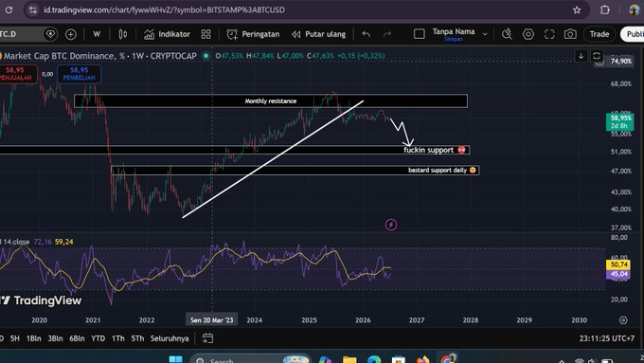Open quick search icon in toolbar

pos(507,34)
